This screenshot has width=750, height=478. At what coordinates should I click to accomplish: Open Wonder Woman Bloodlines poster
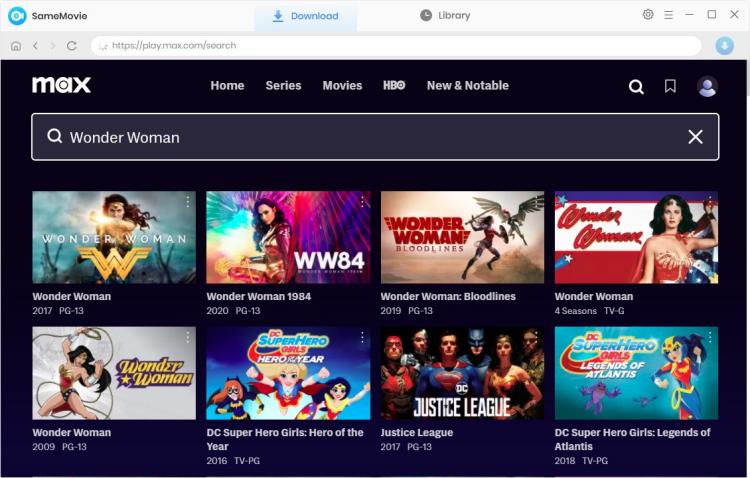(462, 237)
